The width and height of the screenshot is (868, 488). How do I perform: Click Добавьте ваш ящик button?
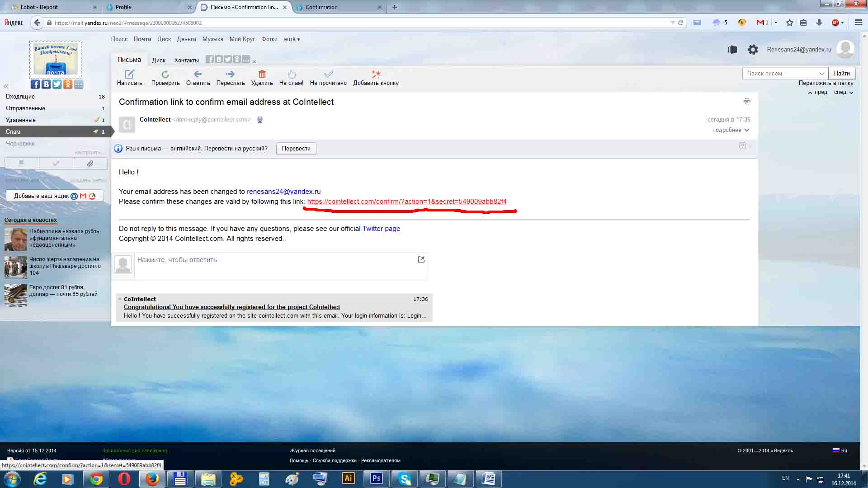(x=55, y=196)
